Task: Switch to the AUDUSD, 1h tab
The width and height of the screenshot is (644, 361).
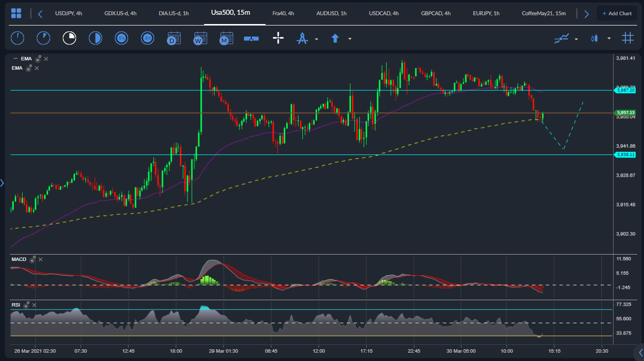Action: click(x=331, y=13)
